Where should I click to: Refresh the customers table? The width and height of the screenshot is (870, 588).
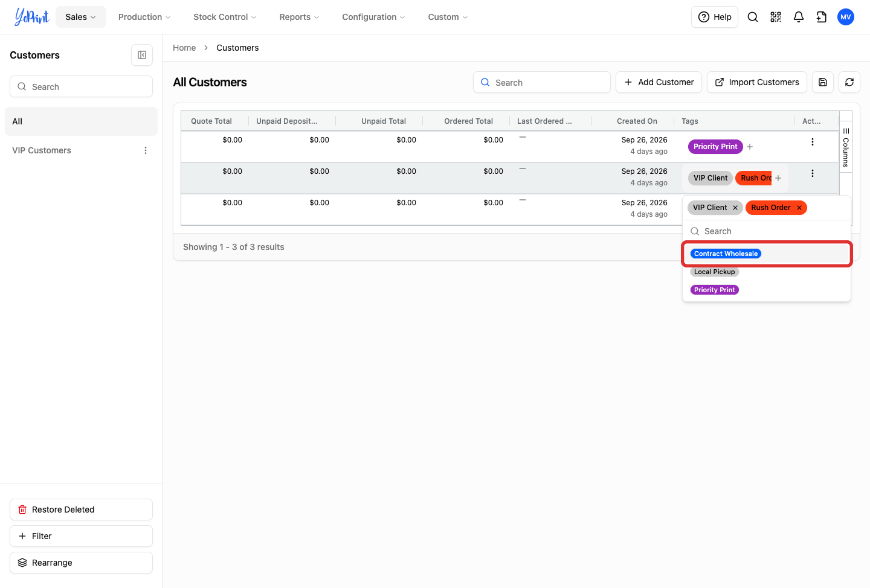849,82
